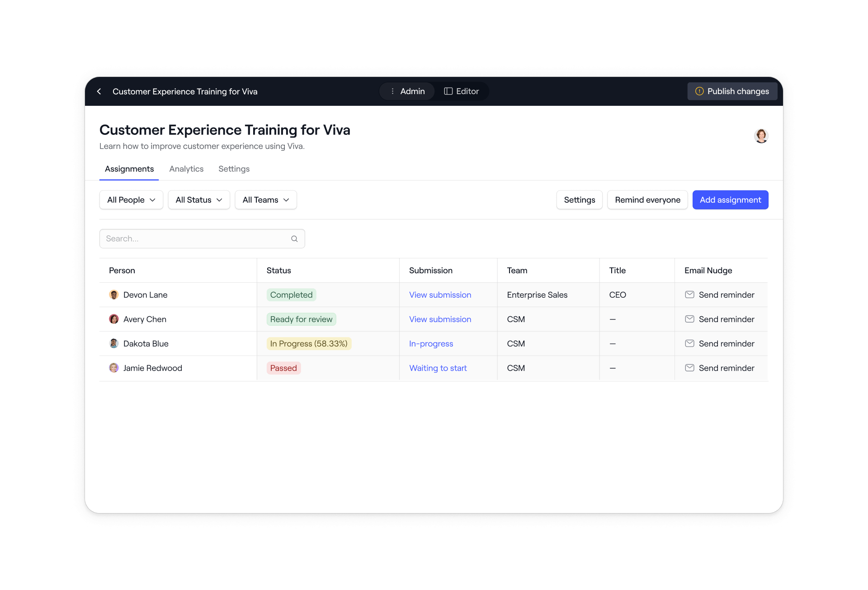
Task: Switch to Editor mode
Action: (x=462, y=91)
